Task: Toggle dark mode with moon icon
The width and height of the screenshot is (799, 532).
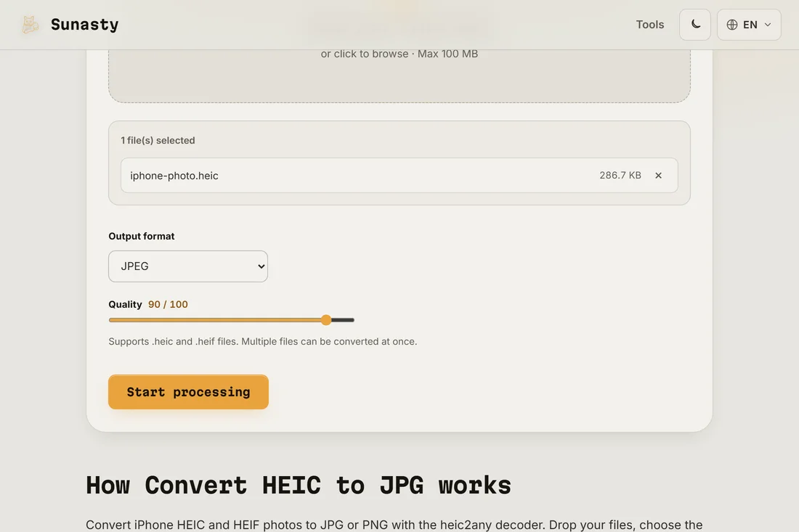Action: (x=695, y=25)
